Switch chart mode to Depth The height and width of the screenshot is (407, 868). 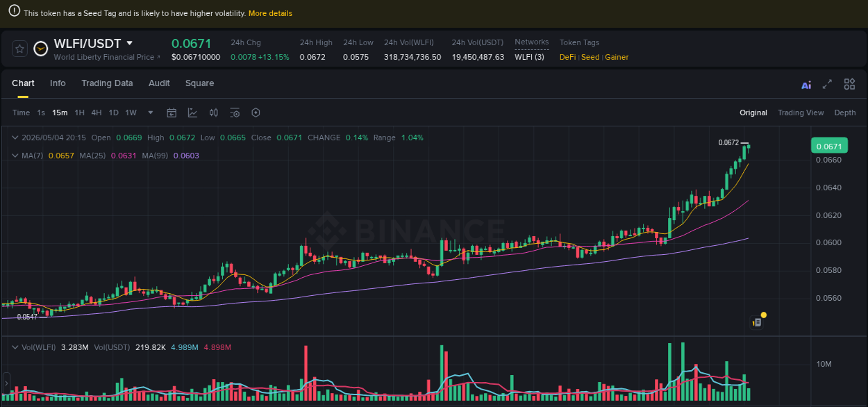coord(845,113)
